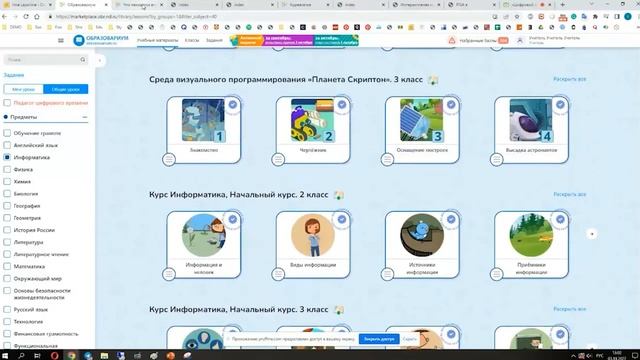Select the check badge on lesson card 1 Знакомство
The image size is (640, 360).
[x=233, y=104]
